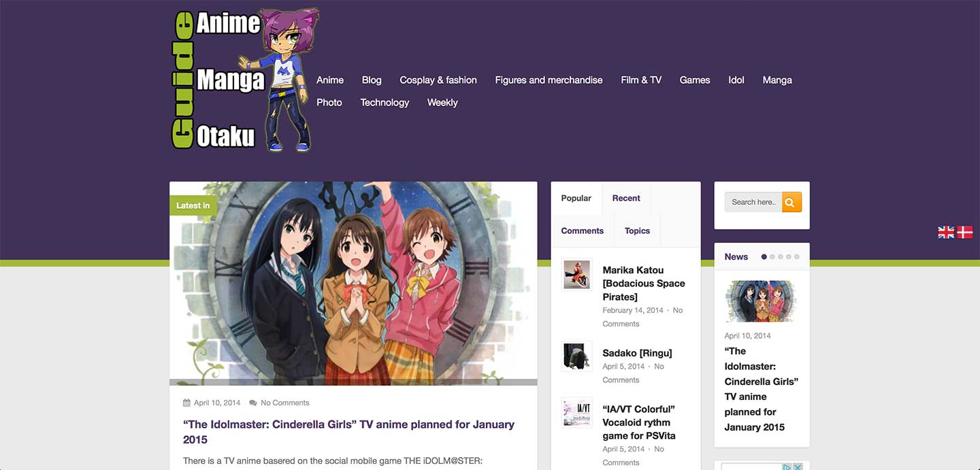Select the last News slider dot
980x470 pixels.
[797, 257]
